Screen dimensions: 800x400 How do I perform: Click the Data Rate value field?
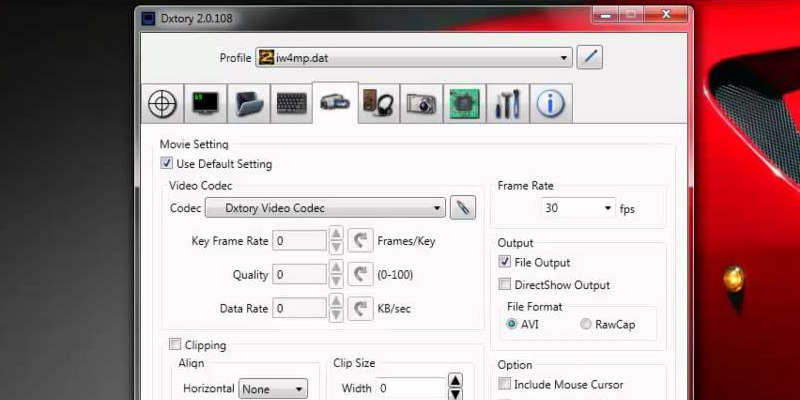tap(299, 308)
